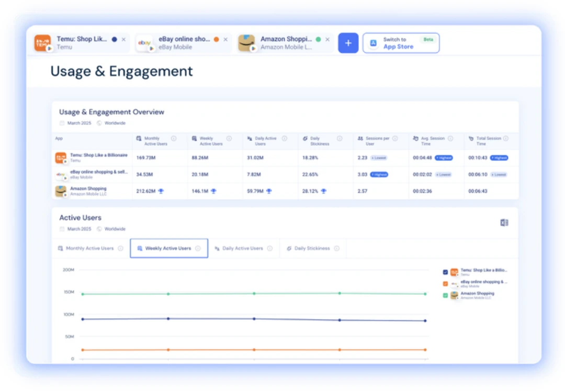Click the Usage & Engagement Overview heading
The image size is (565, 392).
pyautogui.click(x=112, y=112)
